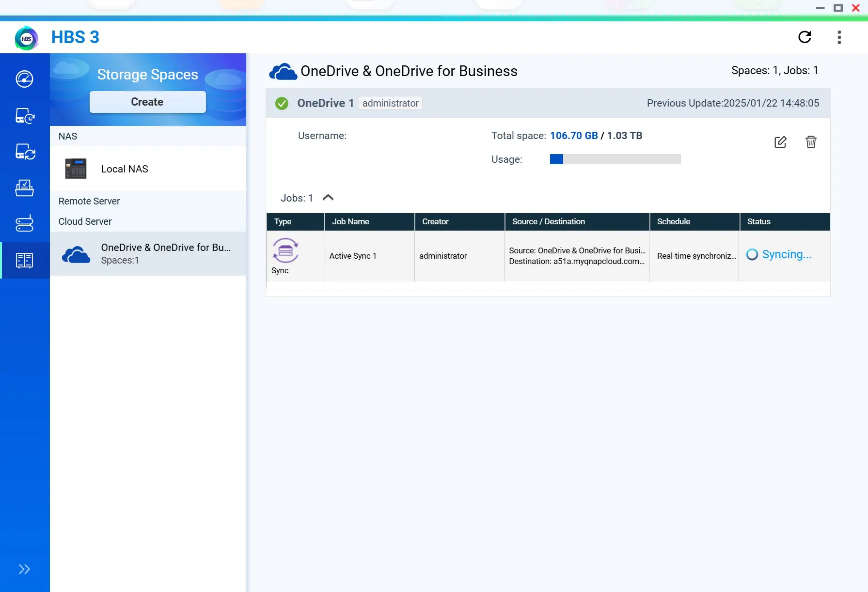Click the Cloud Server section label
868x592 pixels.
tap(85, 221)
